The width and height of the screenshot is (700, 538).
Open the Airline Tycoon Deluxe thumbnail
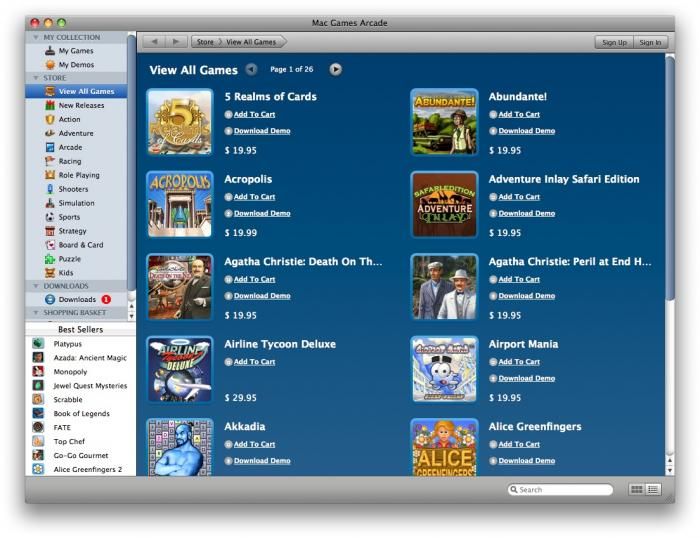click(180, 369)
